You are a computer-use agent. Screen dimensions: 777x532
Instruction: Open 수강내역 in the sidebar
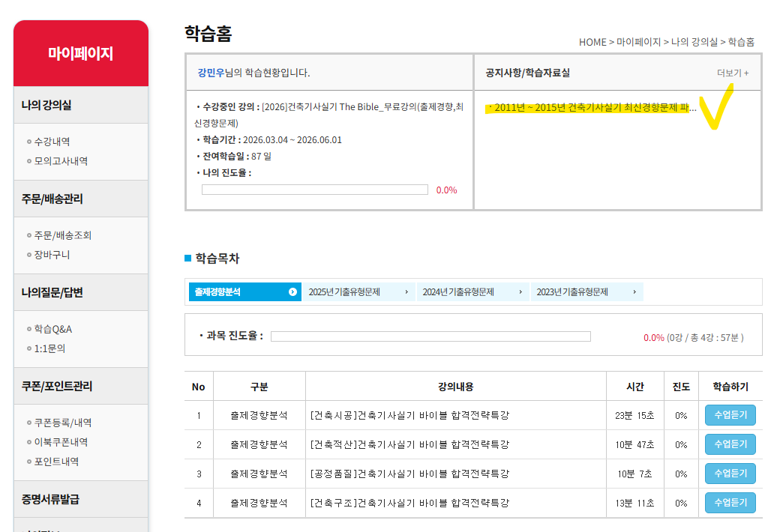point(52,142)
